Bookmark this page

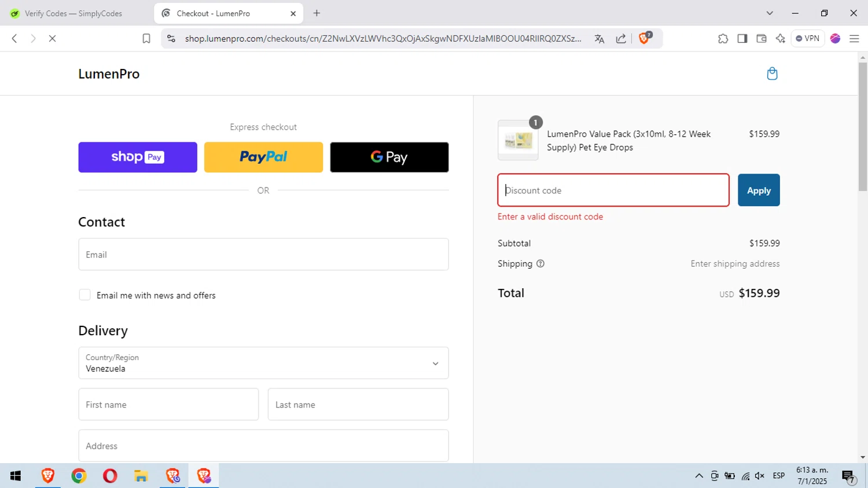(x=146, y=38)
